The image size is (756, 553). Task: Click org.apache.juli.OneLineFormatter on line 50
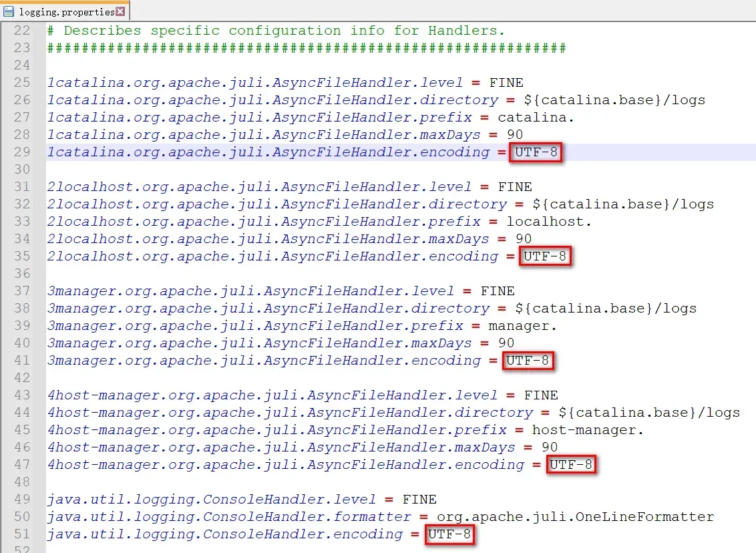click(x=575, y=517)
